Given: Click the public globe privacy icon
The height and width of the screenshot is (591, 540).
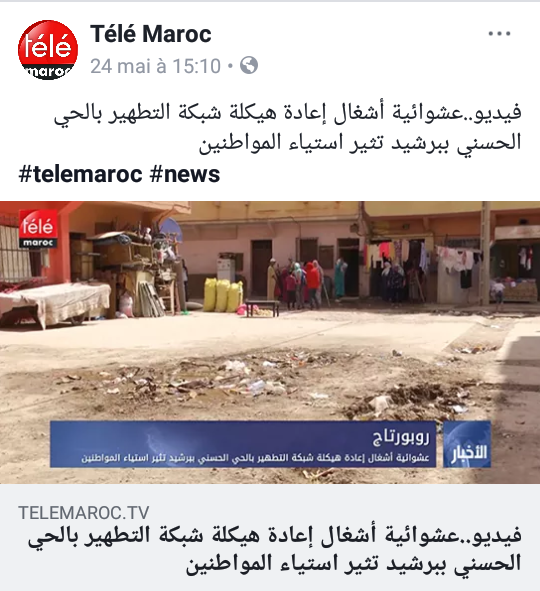Looking at the screenshot, I should [249, 65].
